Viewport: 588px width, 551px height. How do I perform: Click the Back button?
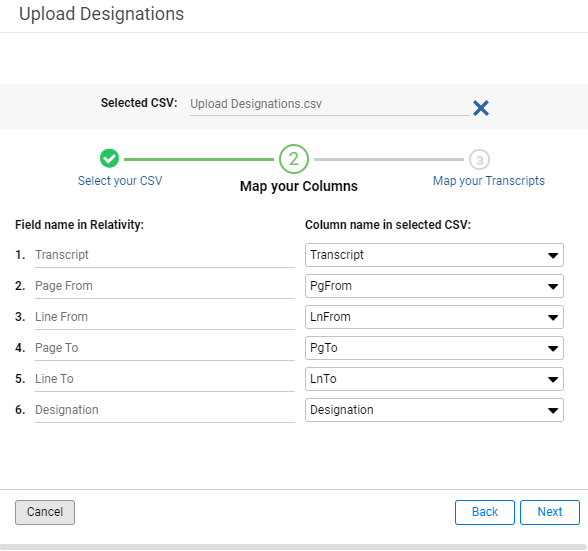point(484,512)
